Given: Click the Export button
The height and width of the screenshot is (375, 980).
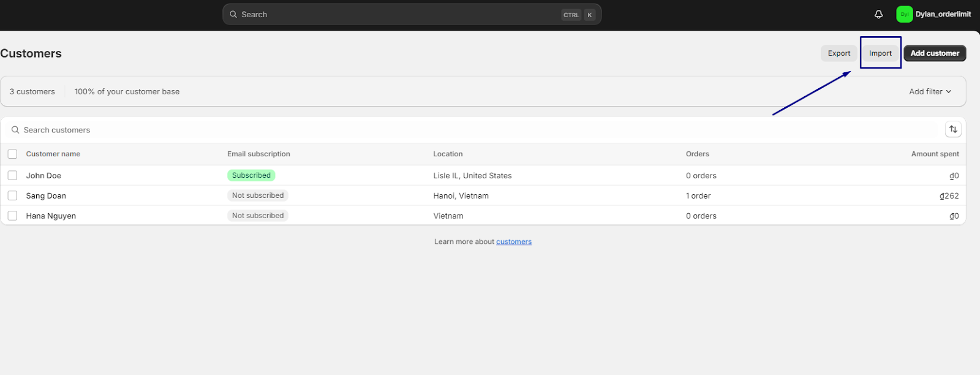Looking at the screenshot, I should click(x=839, y=53).
